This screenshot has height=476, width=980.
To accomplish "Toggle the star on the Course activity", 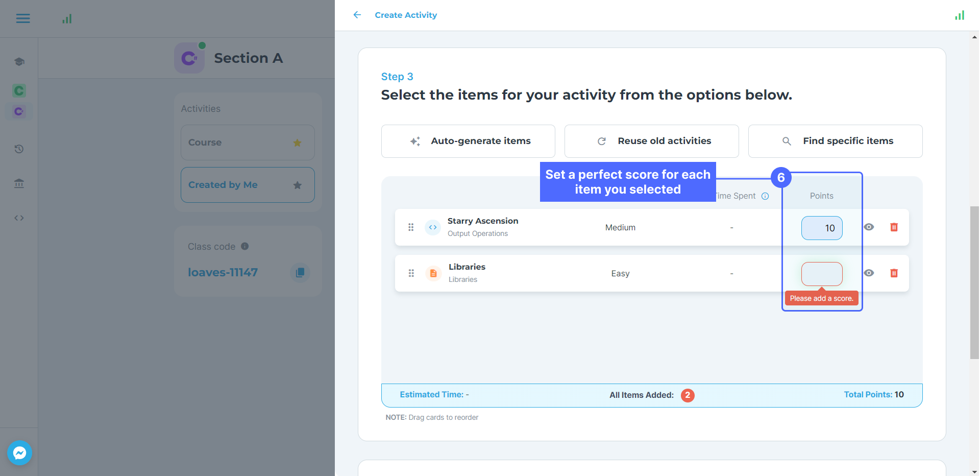I will coord(297,143).
